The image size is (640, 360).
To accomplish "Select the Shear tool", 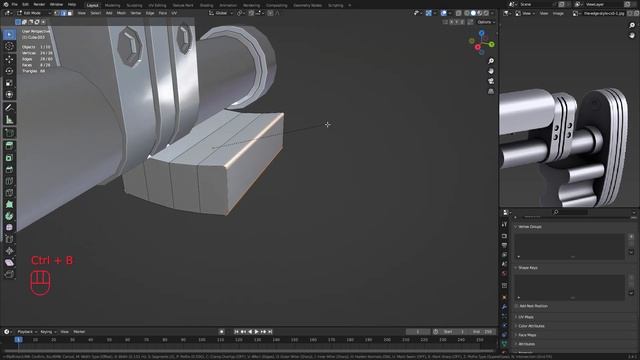I will coord(9,262).
